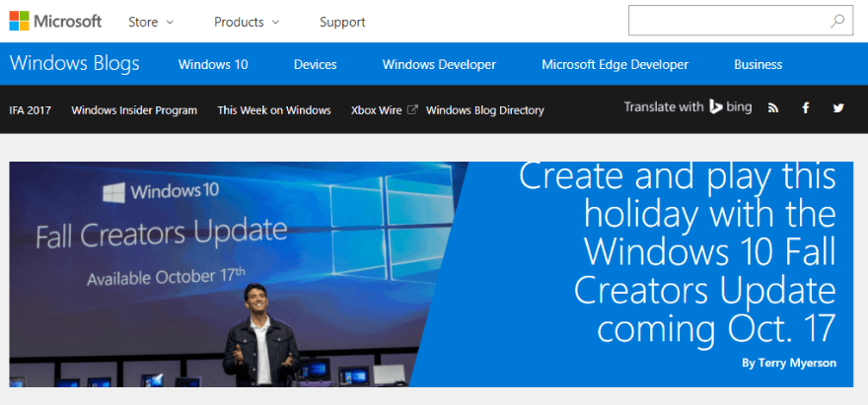
Task: Select the Business nav item
Action: (758, 65)
